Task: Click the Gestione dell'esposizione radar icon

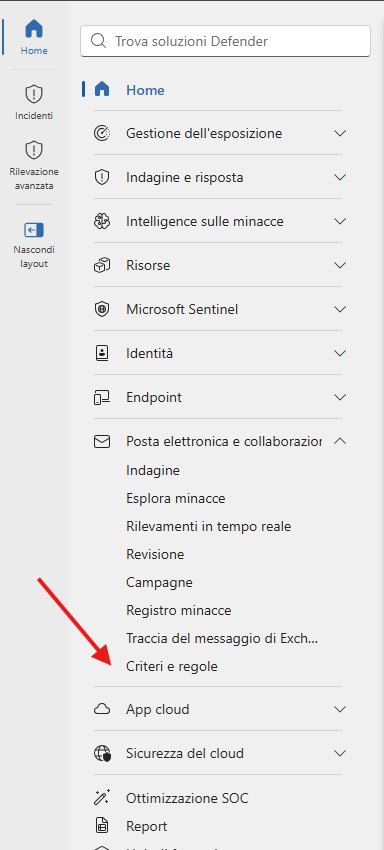Action: (102, 133)
